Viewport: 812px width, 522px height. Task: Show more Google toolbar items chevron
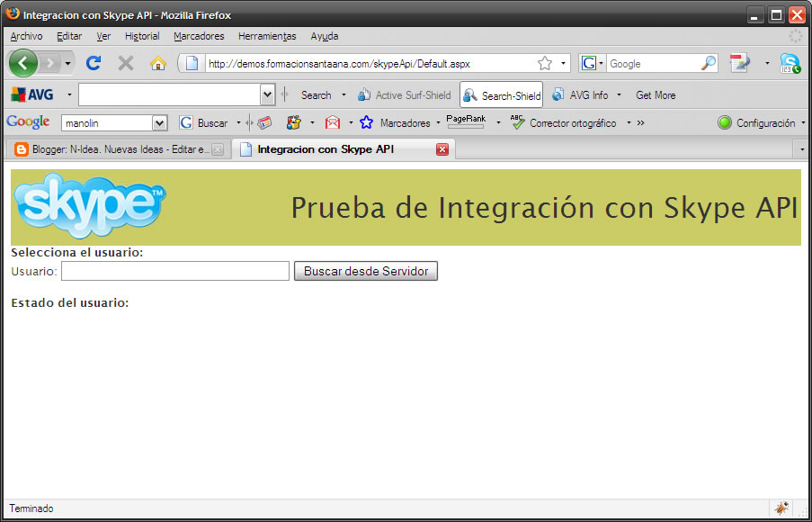[x=640, y=123]
